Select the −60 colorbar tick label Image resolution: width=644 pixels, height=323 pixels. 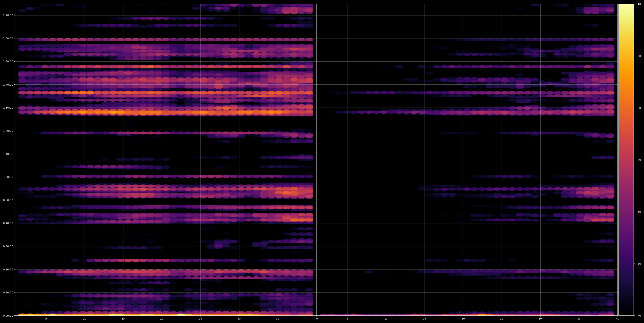coord(638,264)
